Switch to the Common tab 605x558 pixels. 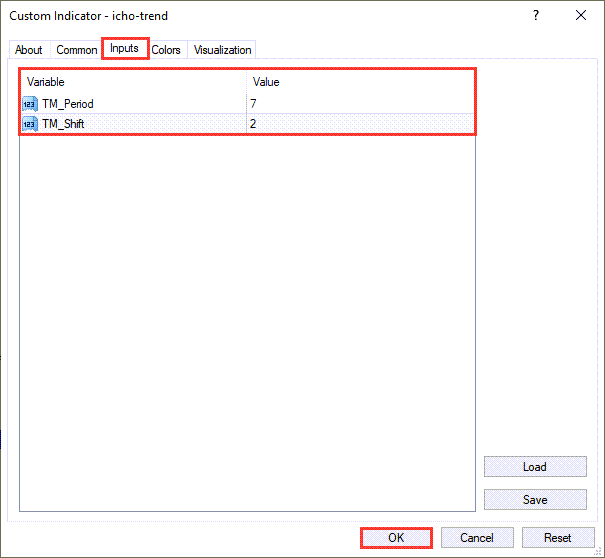pos(76,50)
